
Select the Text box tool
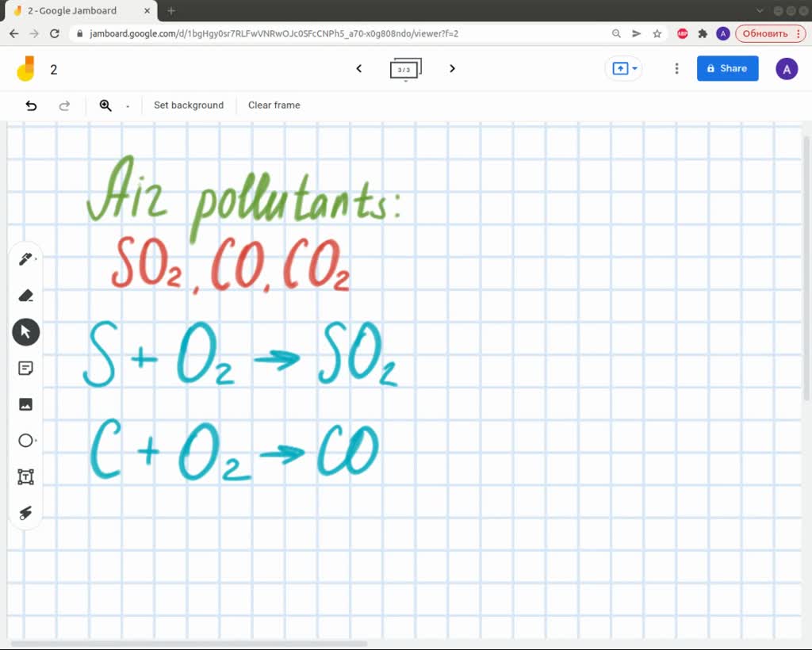[26, 476]
